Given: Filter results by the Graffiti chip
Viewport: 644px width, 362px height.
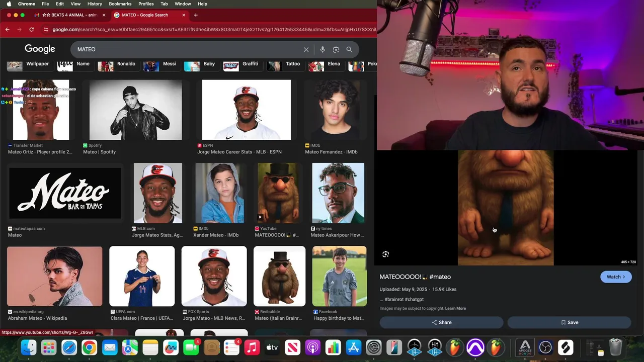Looking at the screenshot, I should [x=242, y=64].
